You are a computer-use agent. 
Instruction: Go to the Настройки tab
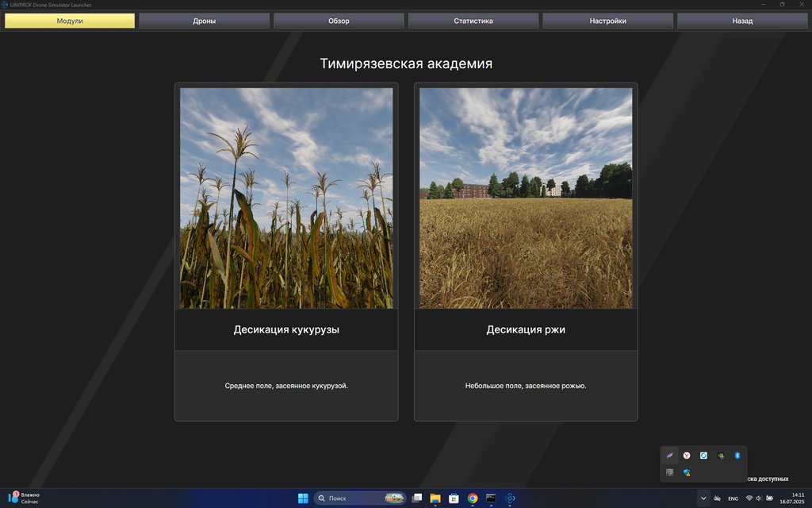click(608, 21)
